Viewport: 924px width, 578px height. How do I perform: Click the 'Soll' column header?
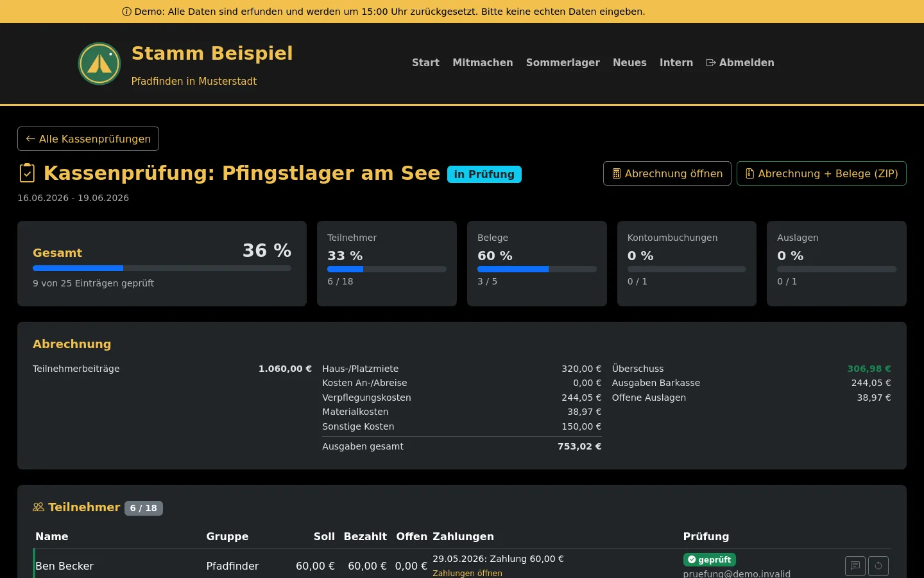(324, 536)
